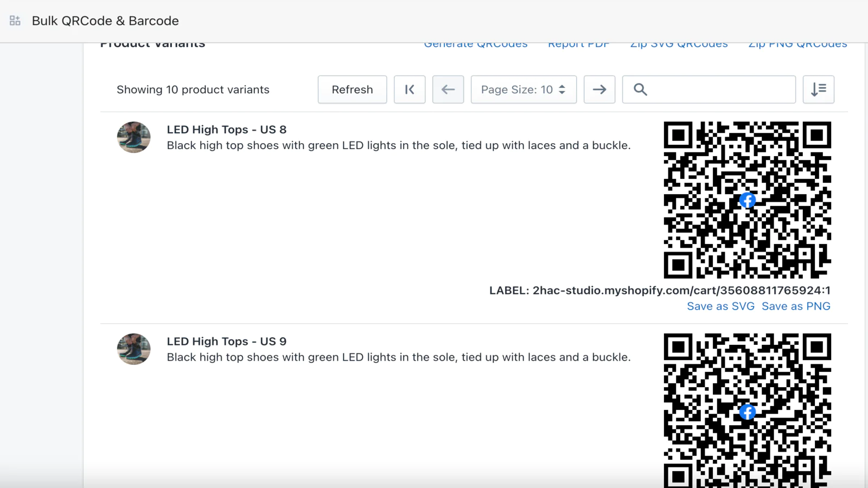Go to next page arrow
The height and width of the screenshot is (488, 868).
click(599, 89)
